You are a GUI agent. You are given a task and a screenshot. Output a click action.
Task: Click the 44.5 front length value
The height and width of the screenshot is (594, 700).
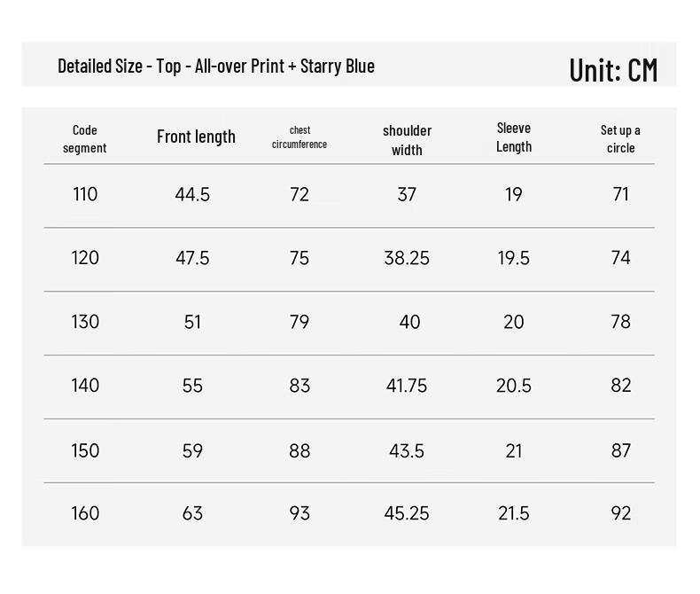click(x=192, y=194)
